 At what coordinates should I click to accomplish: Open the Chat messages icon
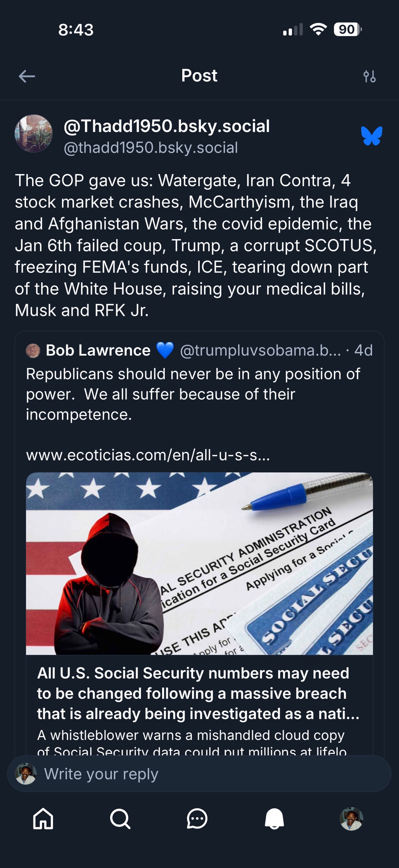click(x=197, y=819)
